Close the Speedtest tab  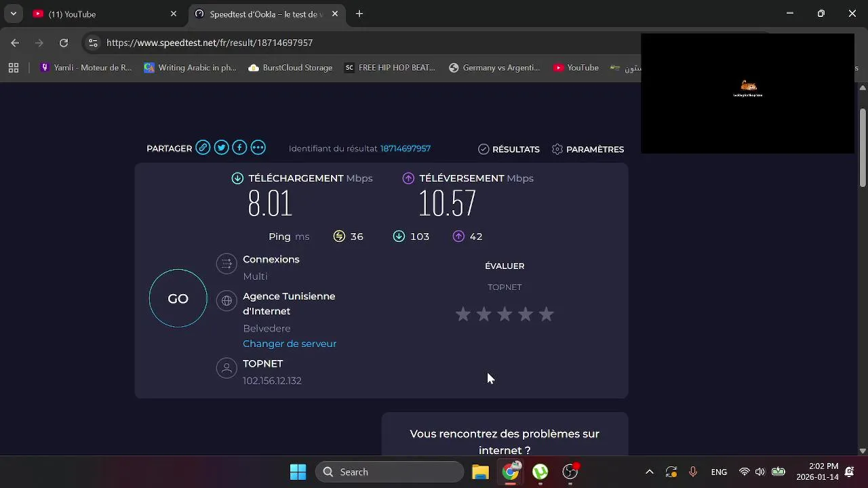point(334,14)
